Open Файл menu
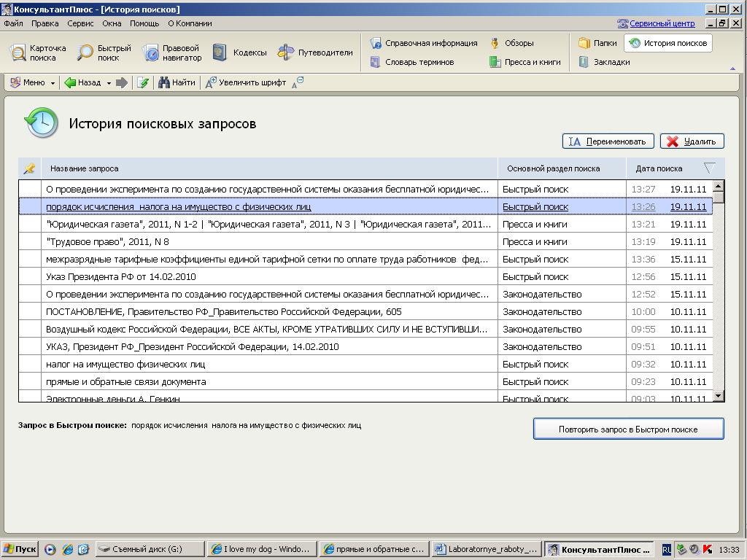 point(13,23)
